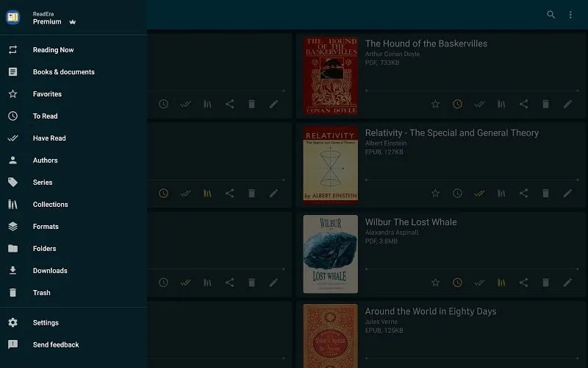Select To Read in the drawer
Screen dimensions: 588x368
pyautogui.click(x=45, y=116)
